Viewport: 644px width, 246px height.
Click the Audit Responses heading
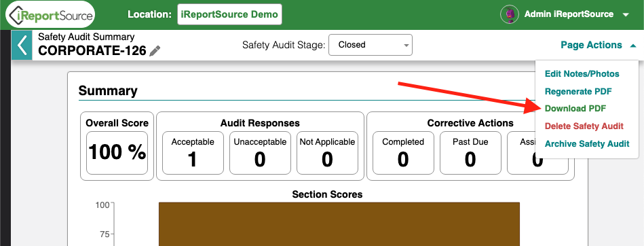coord(260,123)
